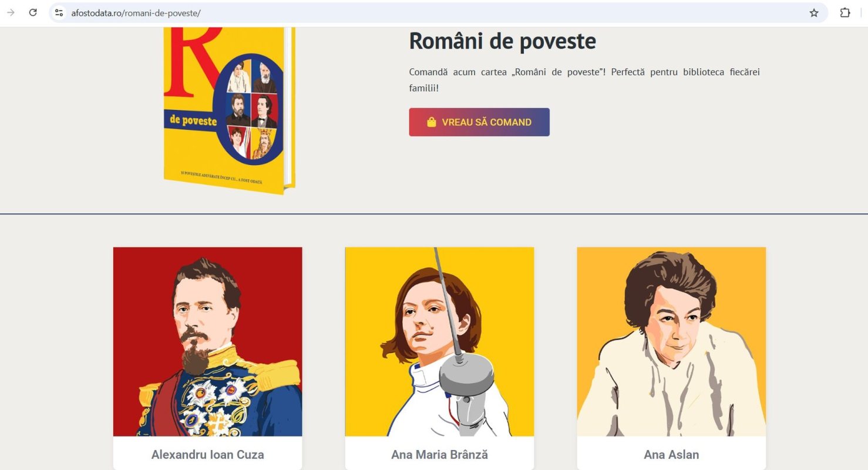
Task: Click the blue "de poveste" band on cover
Action: pyautogui.click(x=190, y=120)
